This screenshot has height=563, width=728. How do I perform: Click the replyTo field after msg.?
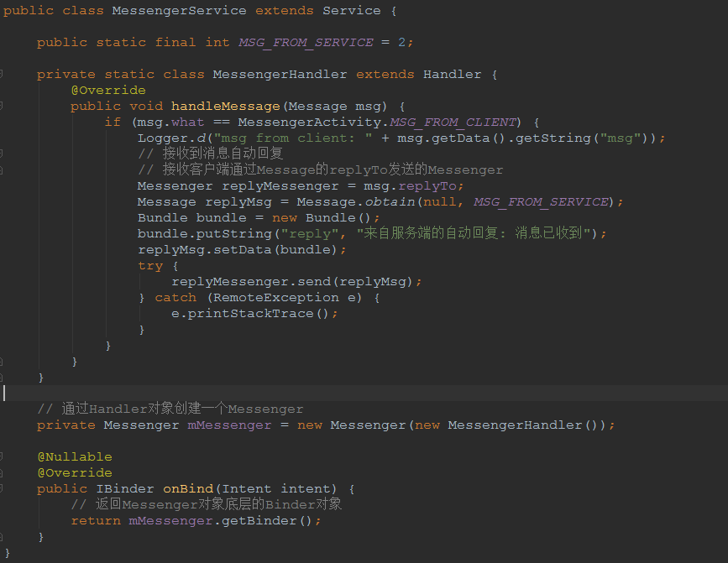click(x=427, y=186)
